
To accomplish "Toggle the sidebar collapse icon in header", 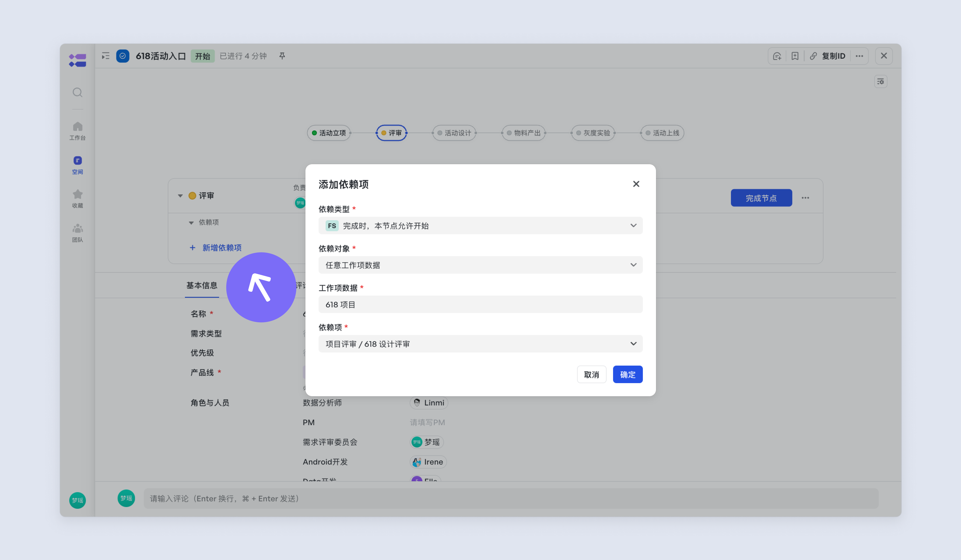I will [106, 56].
